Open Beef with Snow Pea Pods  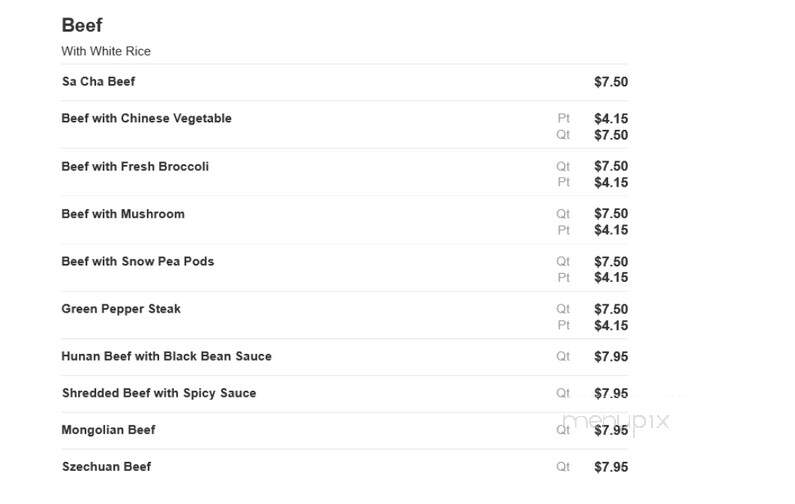point(137,262)
